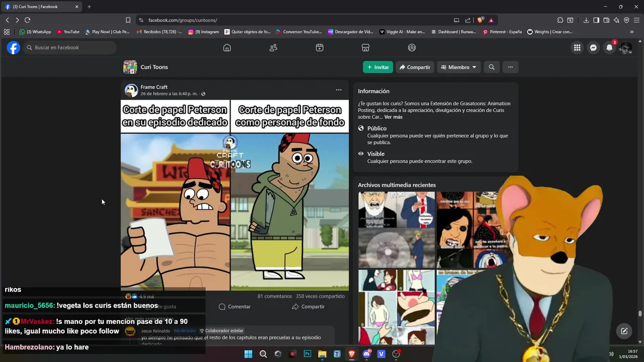Image resolution: width=644 pixels, height=362 pixels.
Task: Switch to the Curi Toons Facebook tab
Action: pos(42,7)
